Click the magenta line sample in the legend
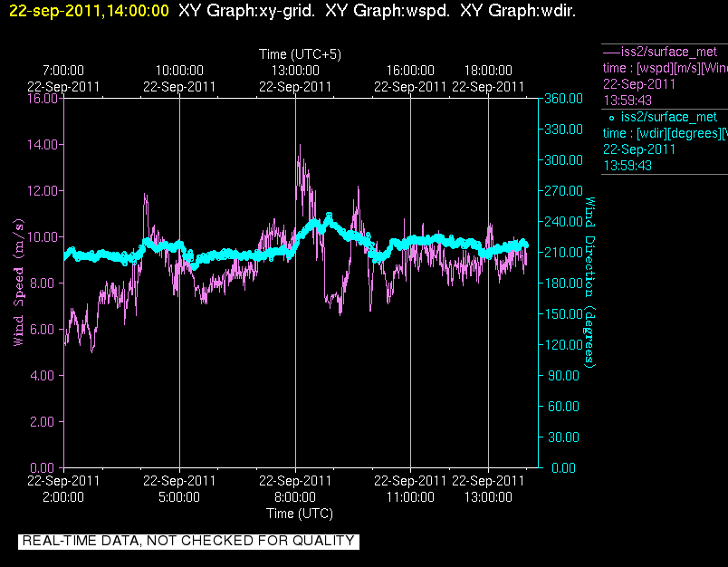 coord(611,52)
